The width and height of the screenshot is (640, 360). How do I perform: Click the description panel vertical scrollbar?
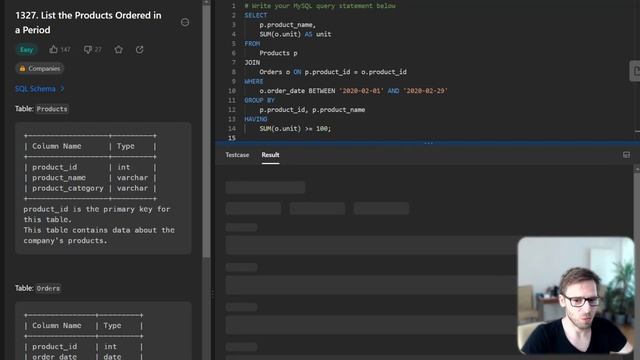click(207, 131)
